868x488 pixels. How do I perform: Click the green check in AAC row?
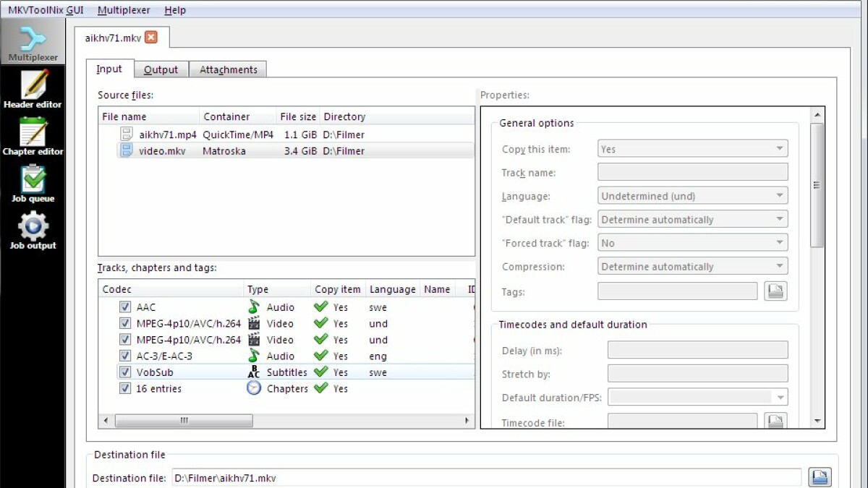coord(321,307)
